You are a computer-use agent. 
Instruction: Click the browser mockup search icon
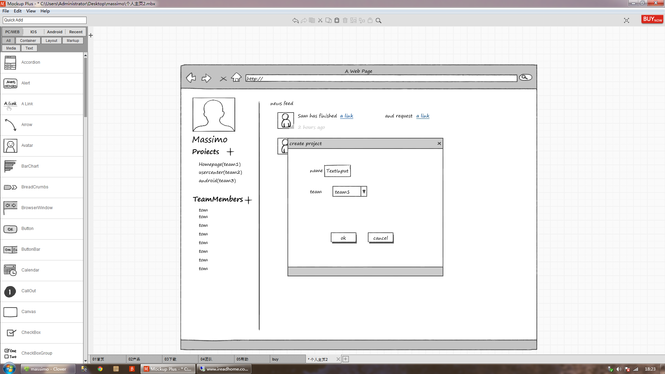click(x=525, y=78)
